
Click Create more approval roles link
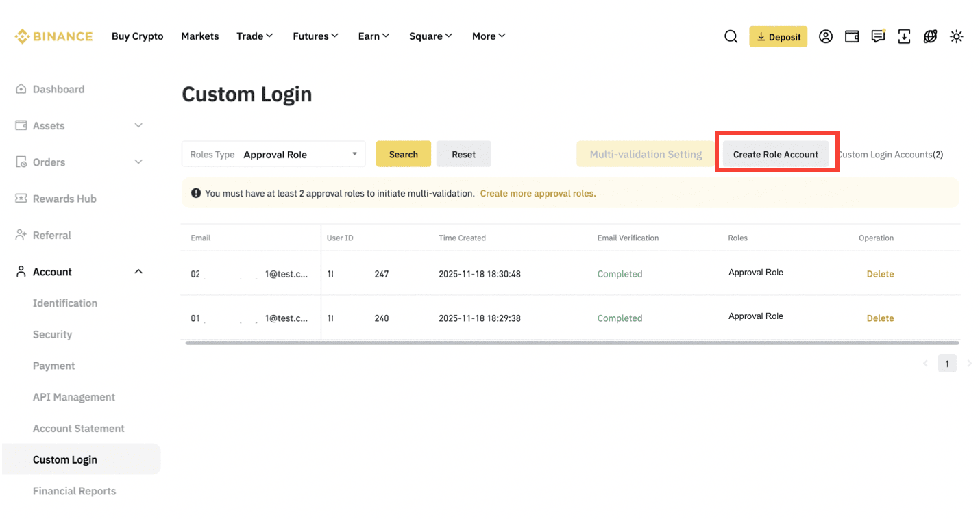tap(538, 193)
